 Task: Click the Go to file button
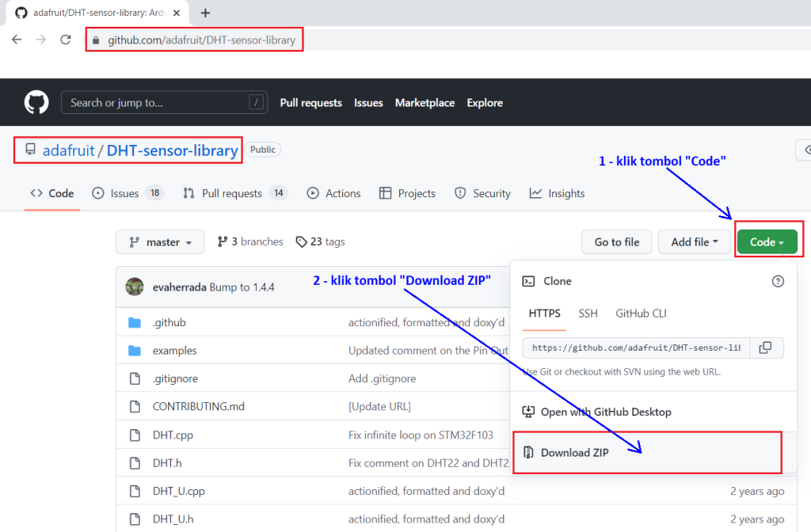(616, 241)
